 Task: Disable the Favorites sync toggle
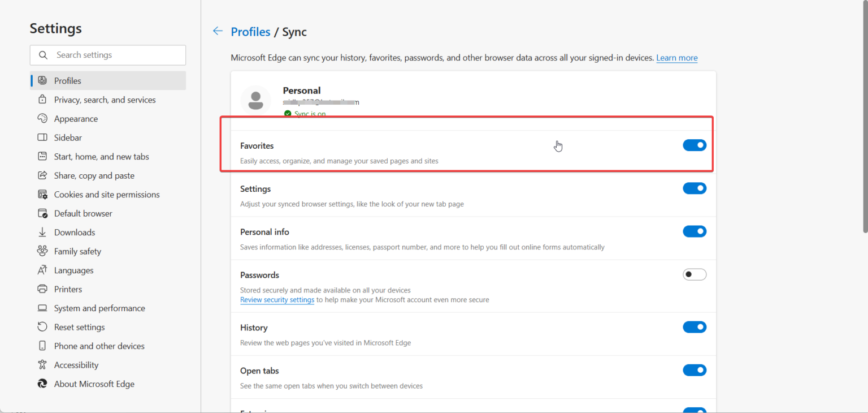695,145
